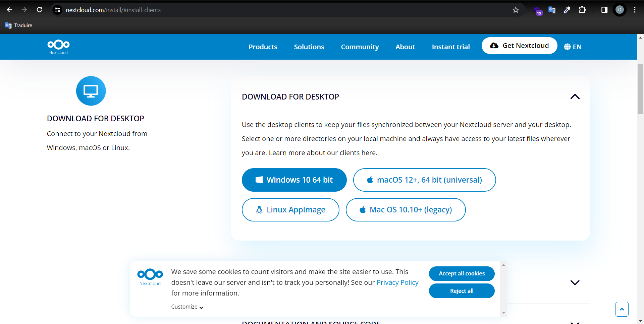Screen dimensions: 644x324
Task: Open the Community menu
Action: point(360,47)
